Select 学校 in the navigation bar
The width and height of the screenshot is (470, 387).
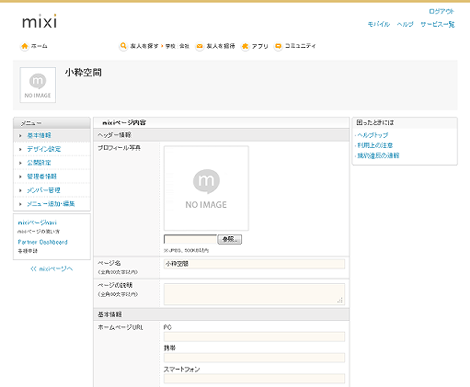pyautogui.click(x=170, y=46)
